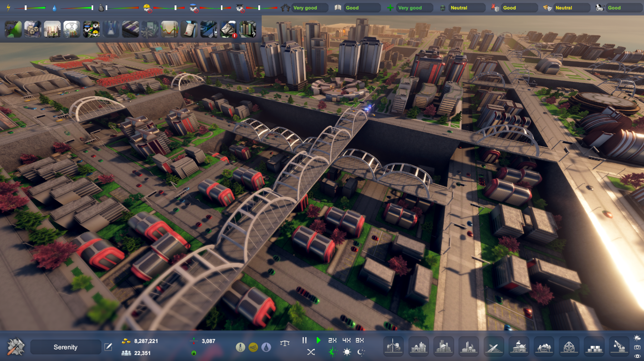The height and width of the screenshot is (361, 644).
Task: Open the balance scales icon
Action: pyautogui.click(x=285, y=343)
